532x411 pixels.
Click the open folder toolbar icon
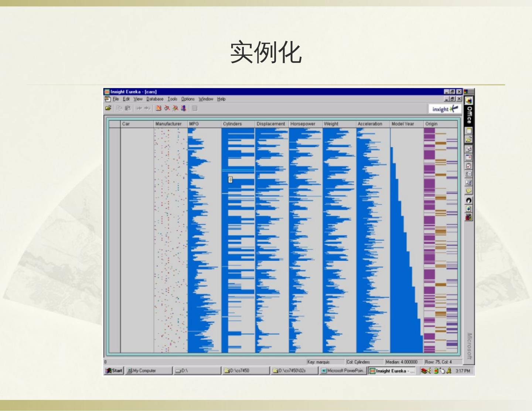pyautogui.click(x=108, y=108)
